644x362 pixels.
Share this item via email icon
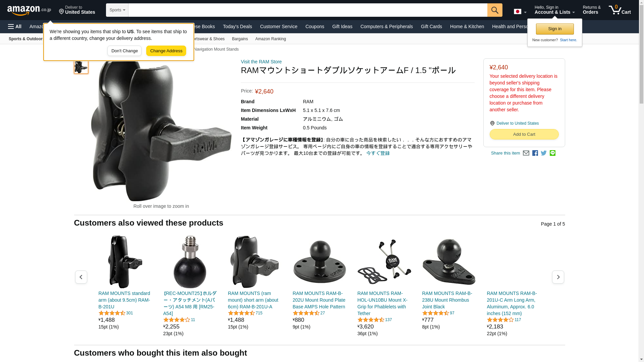(526, 153)
